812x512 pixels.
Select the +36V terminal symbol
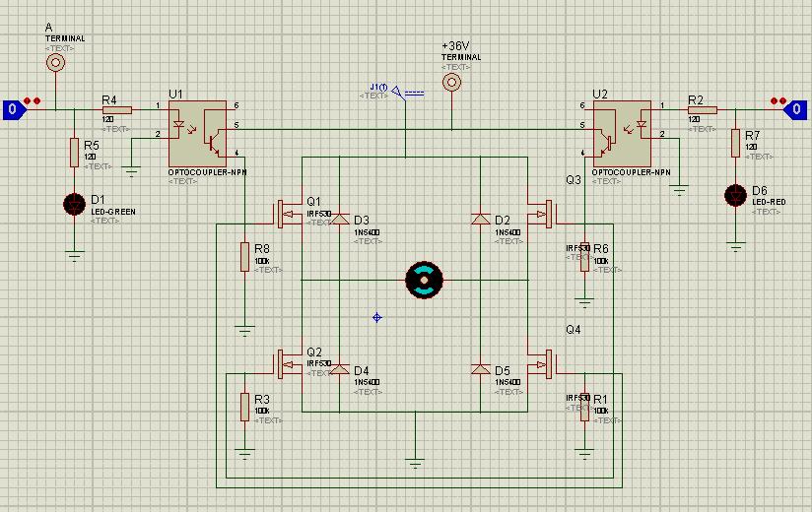click(x=451, y=83)
